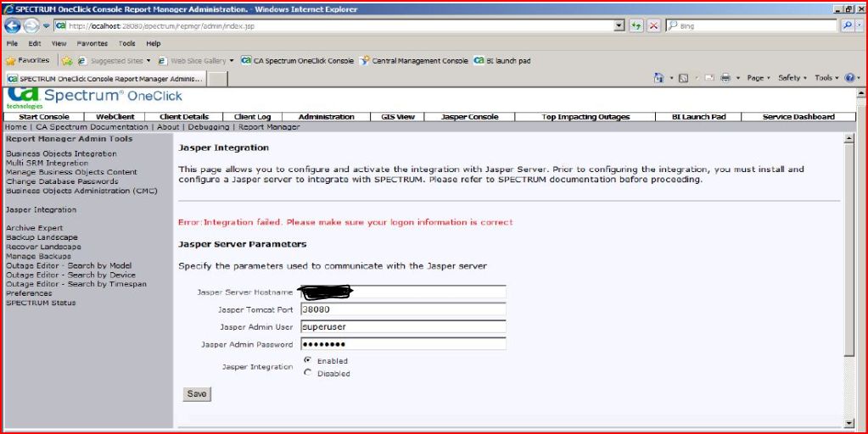
Task: Open Backup Landscape sidebar link
Action: tap(42, 237)
